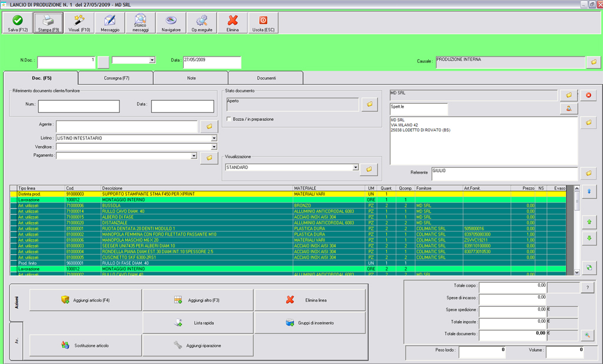This screenshot has height=364, width=603.
Task: Open folder lookup next to Causale
Action: point(594,62)
